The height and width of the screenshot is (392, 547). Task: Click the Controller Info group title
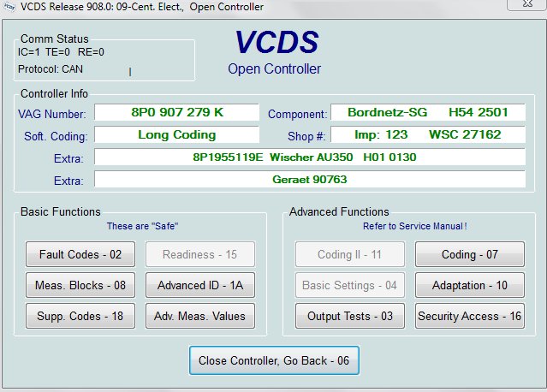pos(54,93)
